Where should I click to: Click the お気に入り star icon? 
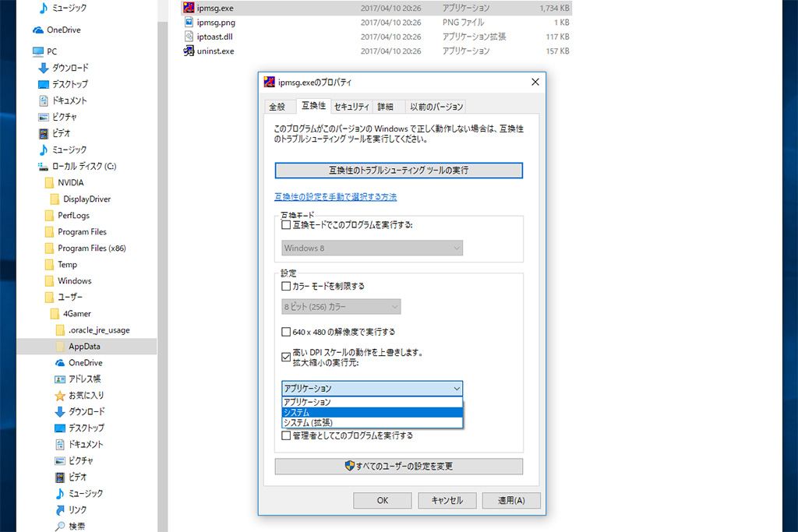(x=60, y=396)
